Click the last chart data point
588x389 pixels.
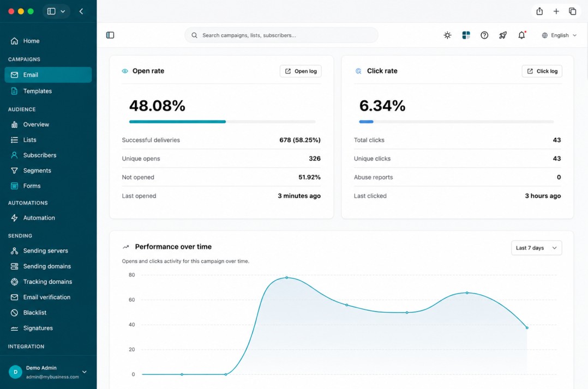click(527, 327)
